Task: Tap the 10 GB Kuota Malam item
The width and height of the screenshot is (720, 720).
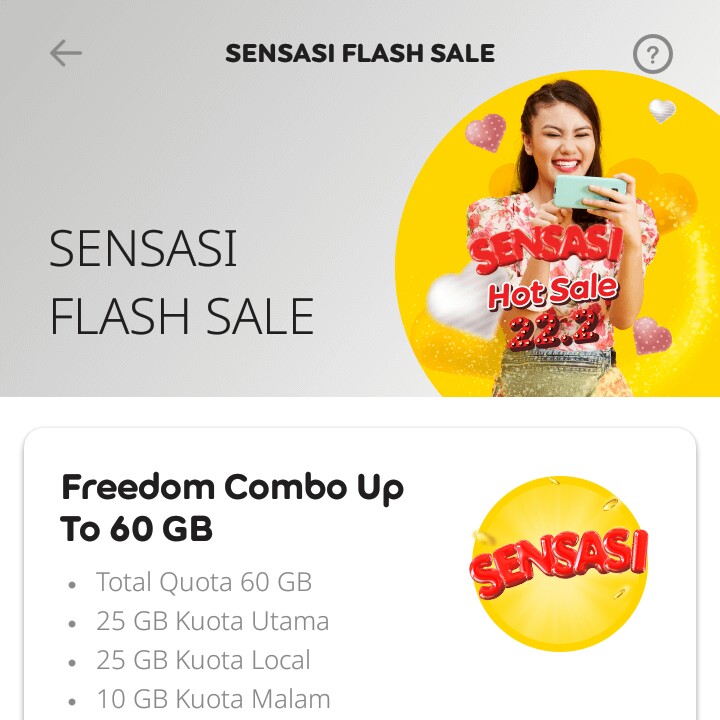Action: (x=213, y=699)
